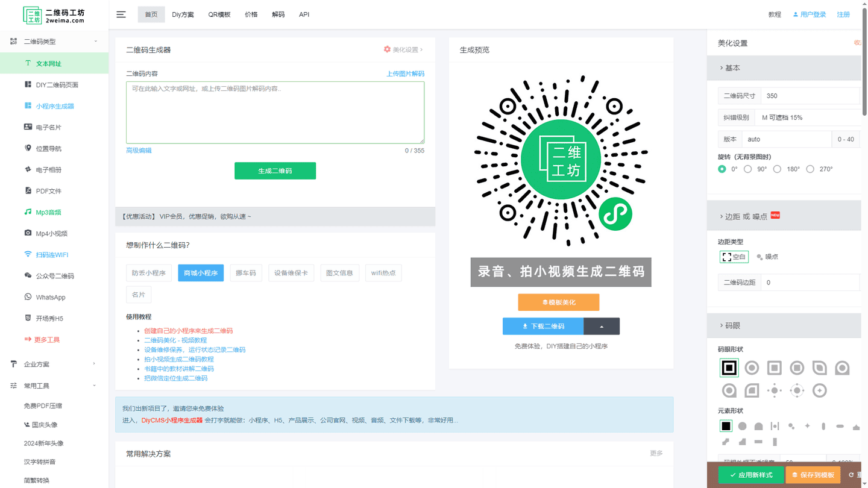
Task: Click the 生成二维码 button
Action: 275,170
